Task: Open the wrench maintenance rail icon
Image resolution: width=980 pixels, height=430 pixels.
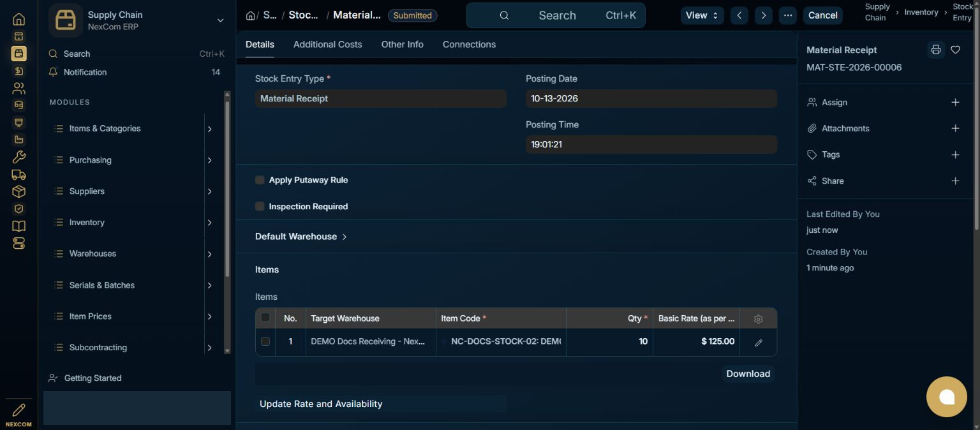Action: [19, 157]
